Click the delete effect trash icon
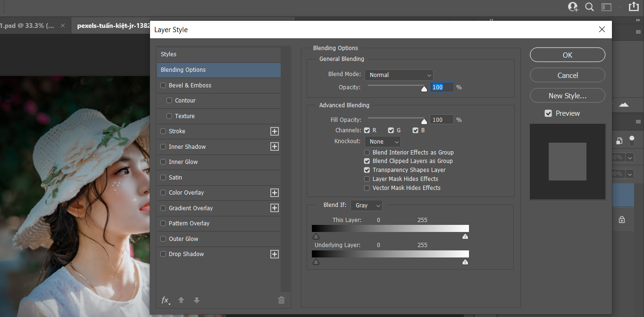Viewport: 644px width, 317px height. [x=281, y=300]
